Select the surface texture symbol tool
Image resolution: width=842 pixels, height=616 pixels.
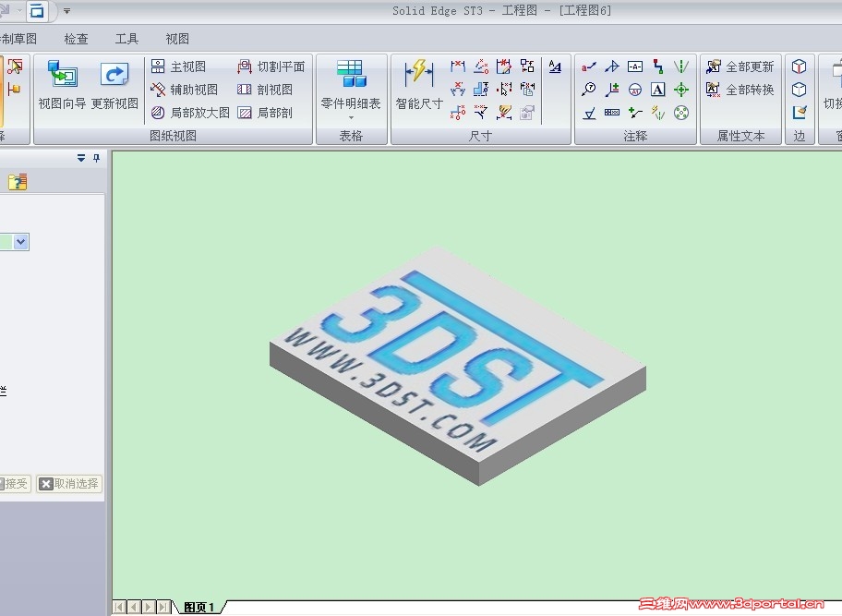click(589, 113)
